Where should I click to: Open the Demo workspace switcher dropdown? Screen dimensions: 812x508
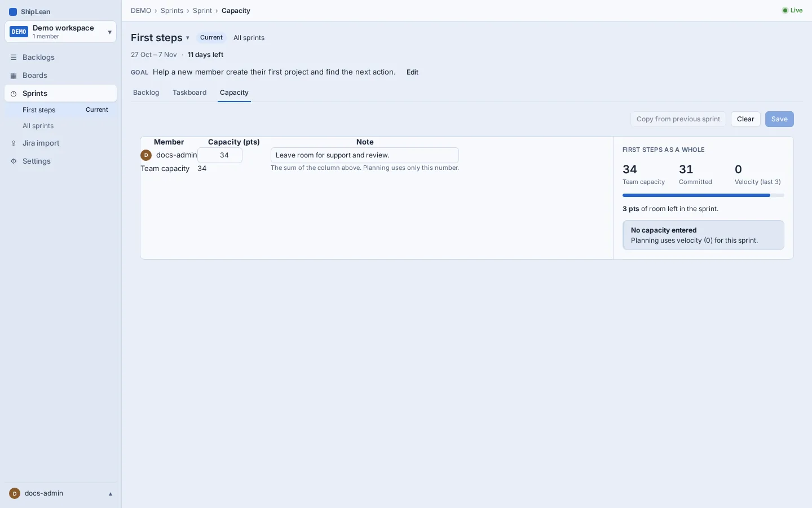(60, 32)
